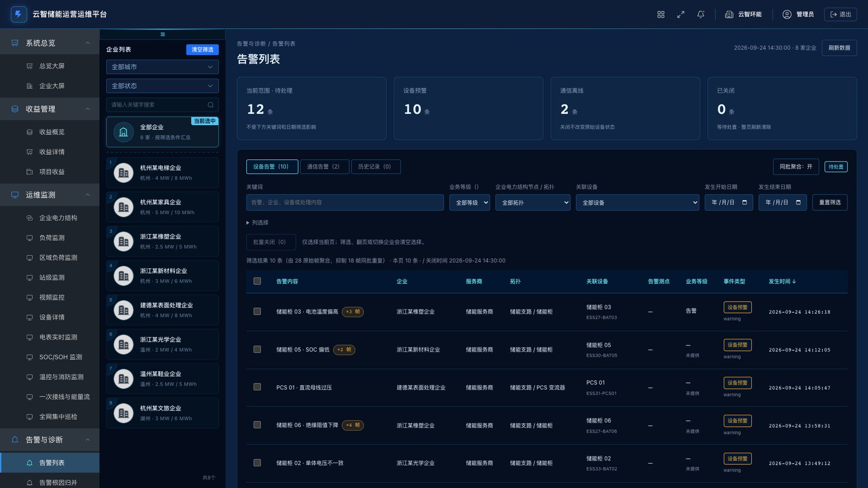Open the apps grid icon in header
Screen dimensions: 868x488
(661, 15)
